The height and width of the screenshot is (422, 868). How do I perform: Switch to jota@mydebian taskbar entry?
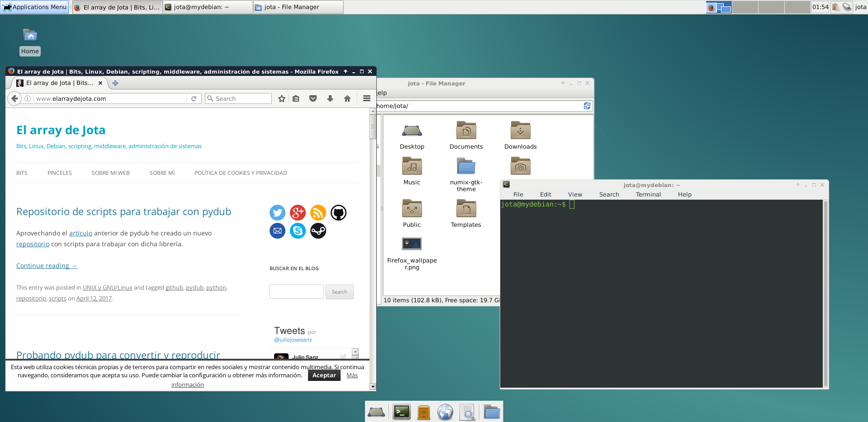pos(208,7)
